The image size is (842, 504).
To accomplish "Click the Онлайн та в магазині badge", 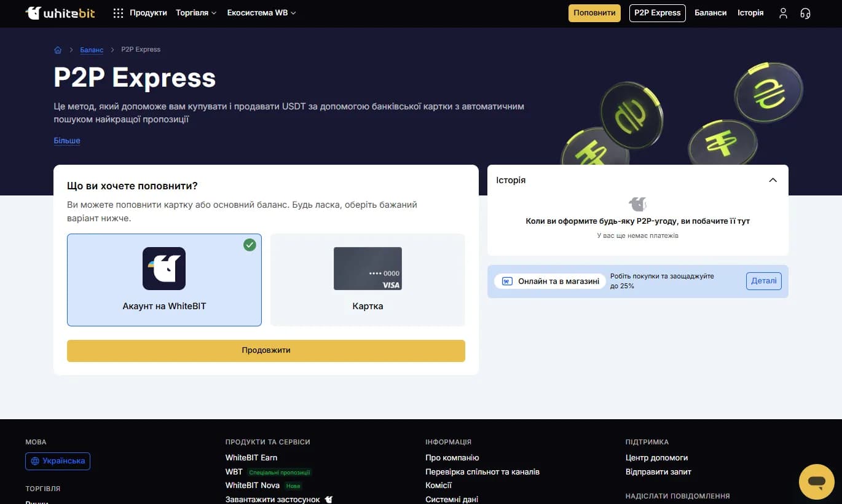I will coord(550,282).
